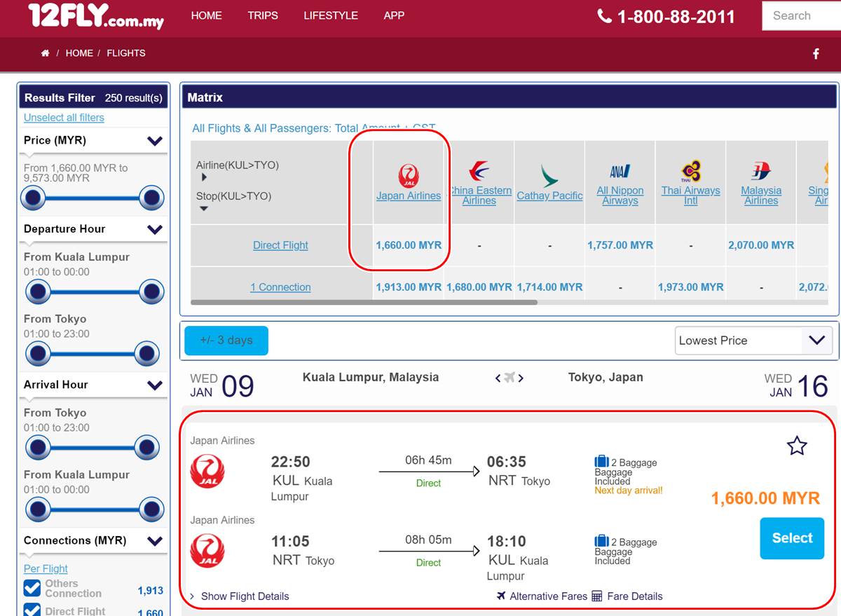
Task: Click the Japan Airlines logo in matrix
Action: click(x=409, y=176)
